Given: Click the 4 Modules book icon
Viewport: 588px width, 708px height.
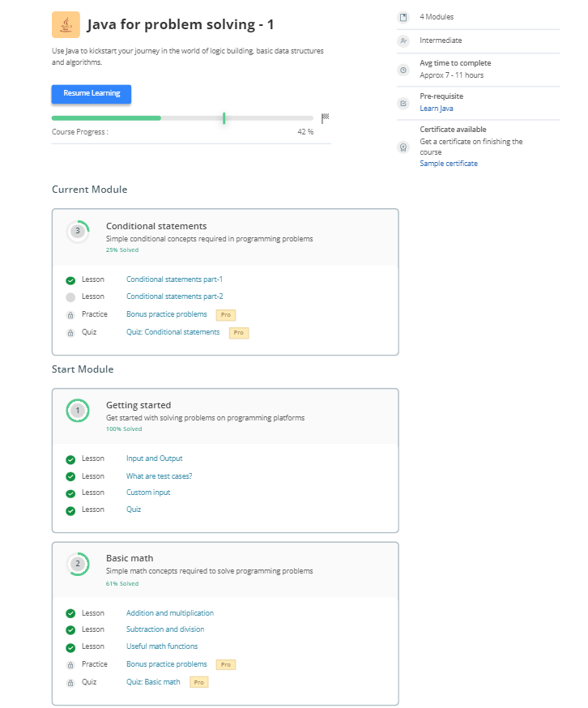Looking at the screenshot, I should click(403, 17).
